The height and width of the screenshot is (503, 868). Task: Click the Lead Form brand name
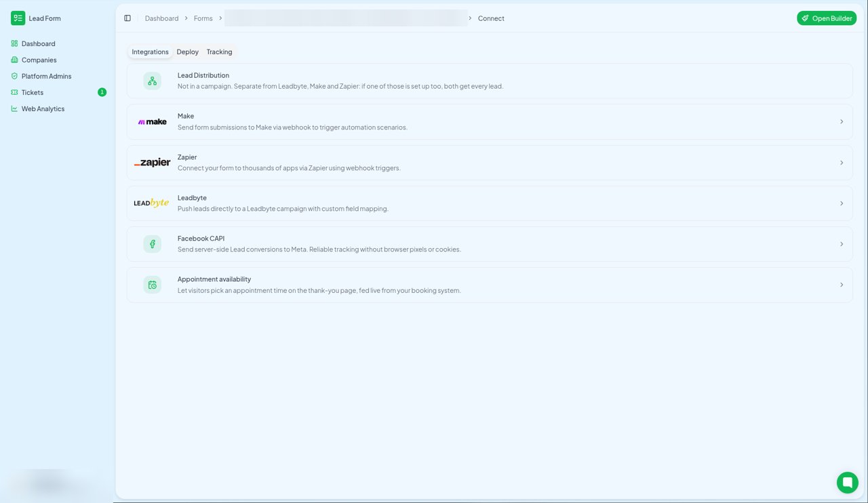pos(45,18)
